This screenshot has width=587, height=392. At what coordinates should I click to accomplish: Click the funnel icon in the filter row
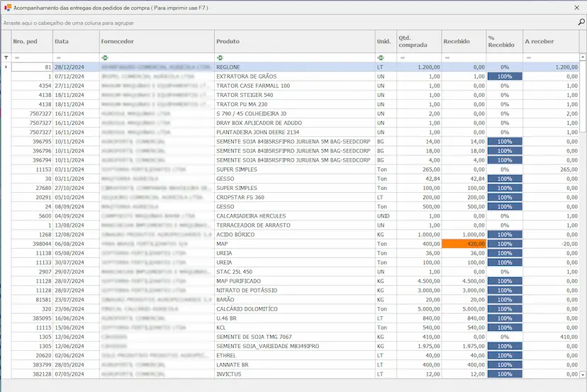pyautogui.click(x=6, y=57)
